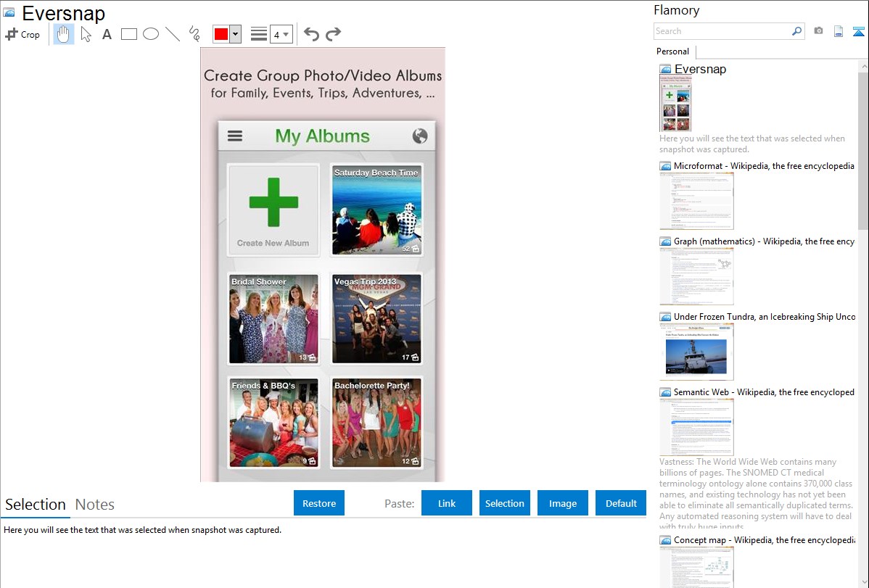The image size is (869, 588).
Task: Paste as Link button
Action: click(447, 503)
